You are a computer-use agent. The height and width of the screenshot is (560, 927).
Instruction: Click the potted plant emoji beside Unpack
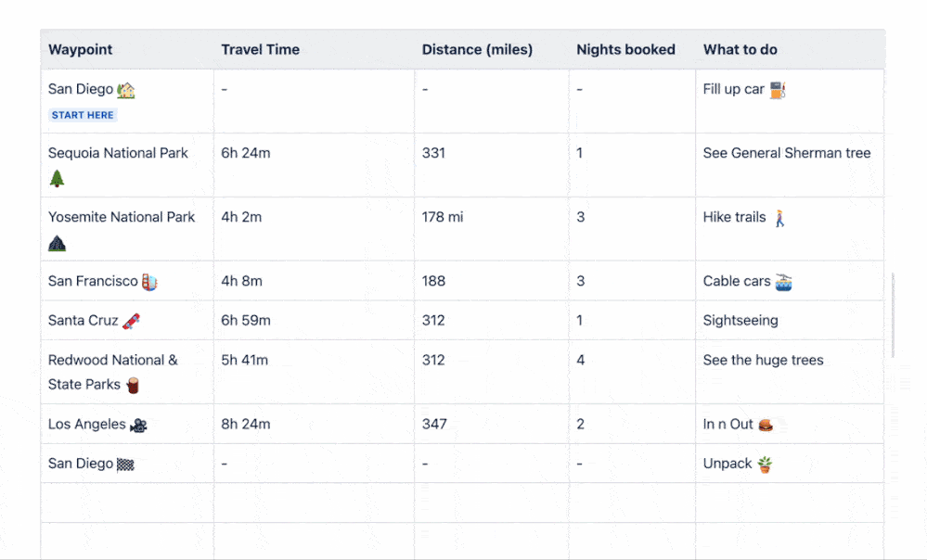coord(765,465)
